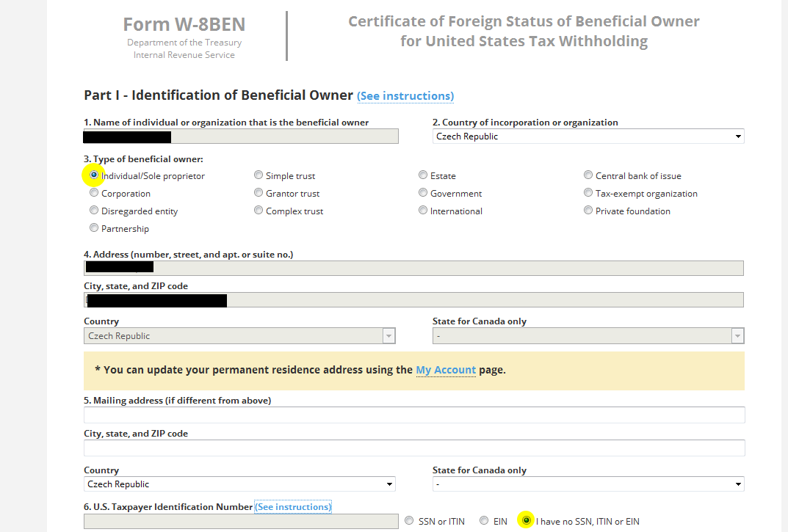Select Individual/Sole proprietor owner type
Screen dimensions: 788x532
(94, 175)
